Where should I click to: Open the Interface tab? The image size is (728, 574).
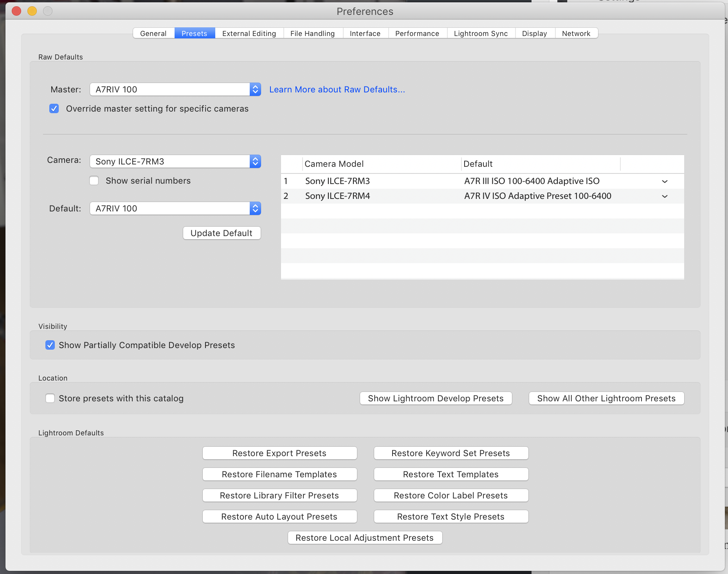coord(365,33)
